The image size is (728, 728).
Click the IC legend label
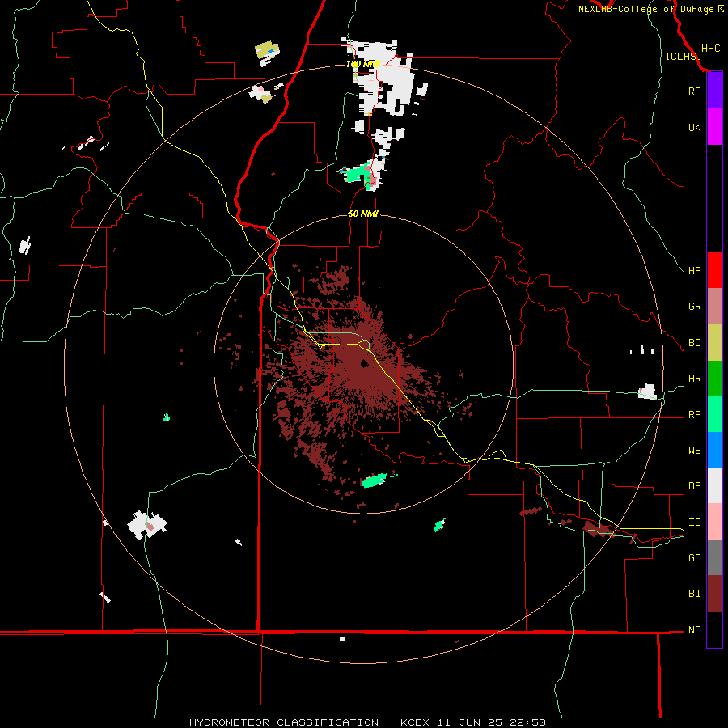[x=694, y=522]
